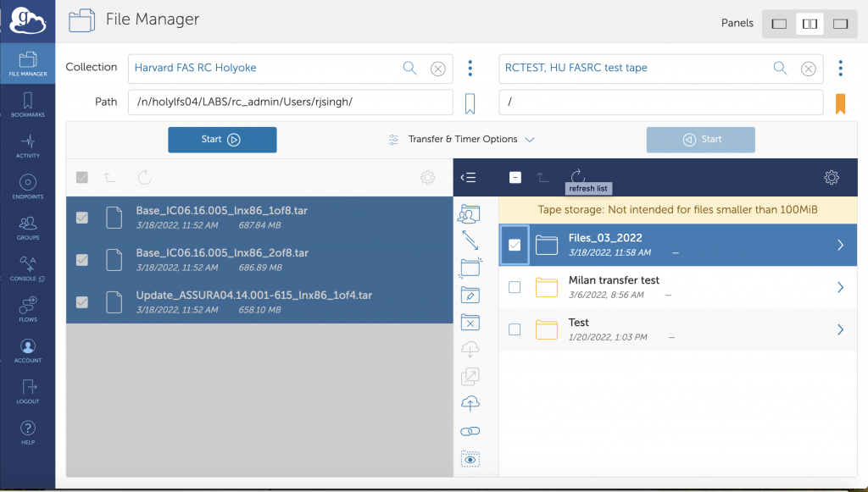Open the Test folder via chevron
Viewport: 868px width, 492px height.
pyautogui.click(x=840, y=329)
